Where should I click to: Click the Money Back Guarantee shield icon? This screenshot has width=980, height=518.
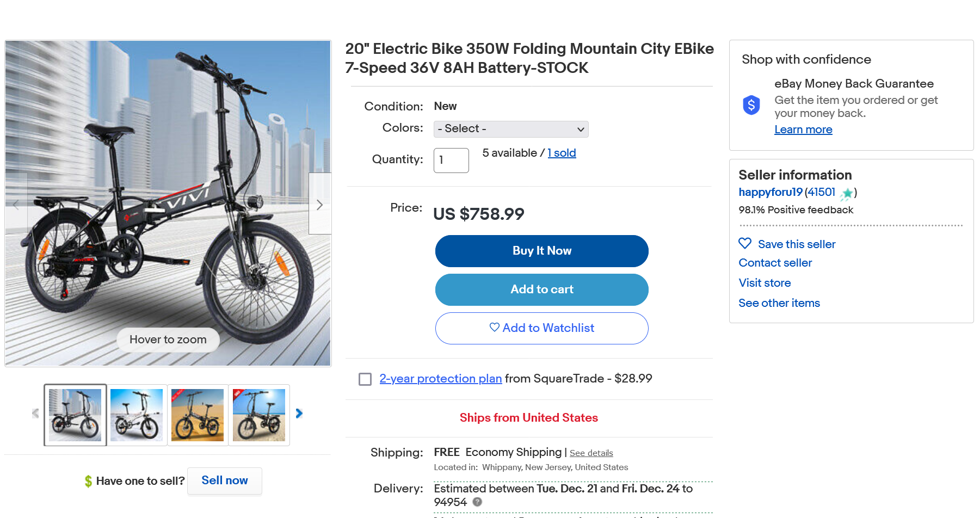pos(751,104)
